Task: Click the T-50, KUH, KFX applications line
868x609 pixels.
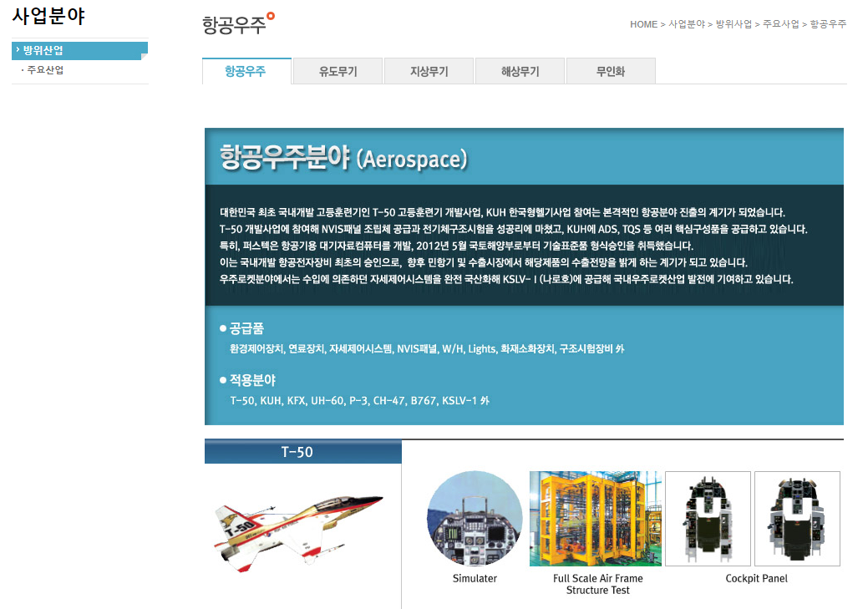Action: point(360,400)
